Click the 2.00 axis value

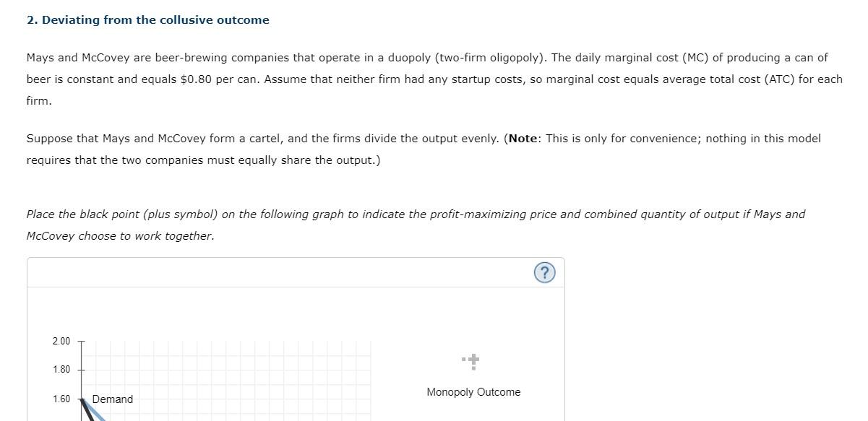(62, 341)
